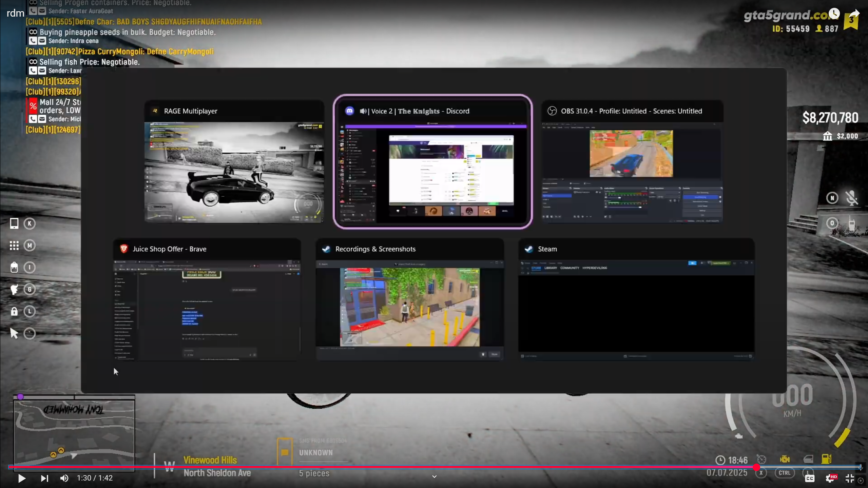Viewport: 868px width, 488px height.
Task: Click the I key hint circle
Action: [x=30, y=267]
